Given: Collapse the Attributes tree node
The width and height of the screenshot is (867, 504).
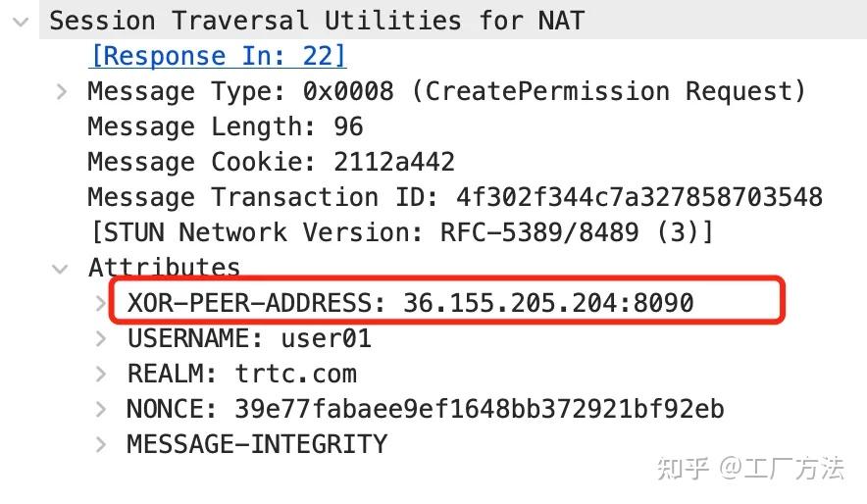Looking at the screenshot, I should coord(62,269).
